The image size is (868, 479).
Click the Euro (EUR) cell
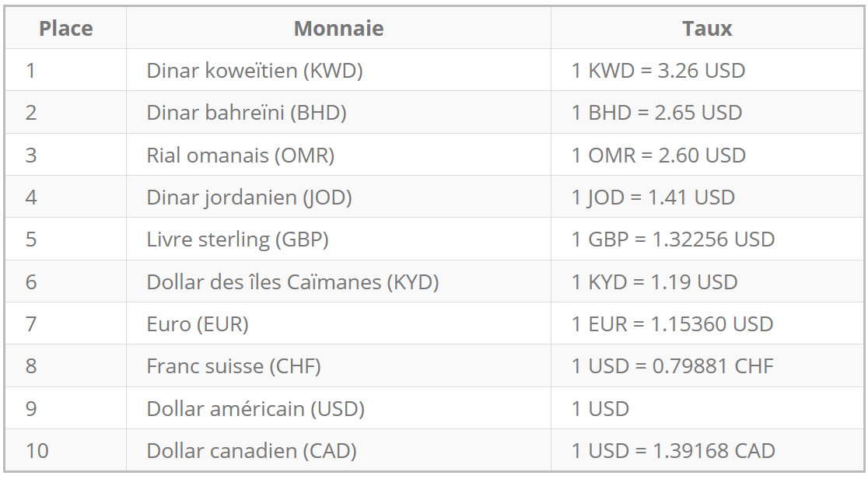tap(198, 323)
